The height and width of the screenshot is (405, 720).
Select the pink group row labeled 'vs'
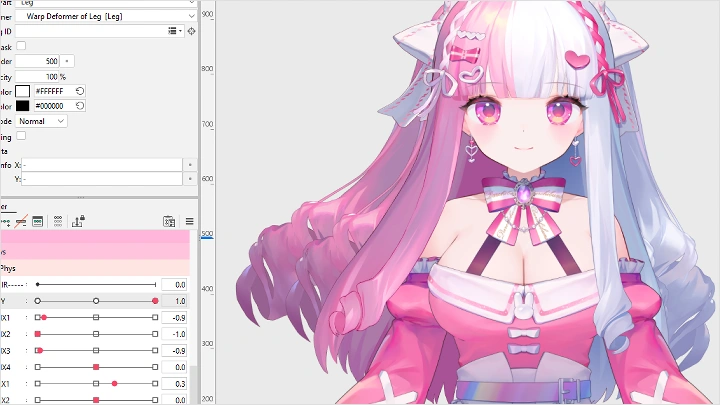click(95, 252)
